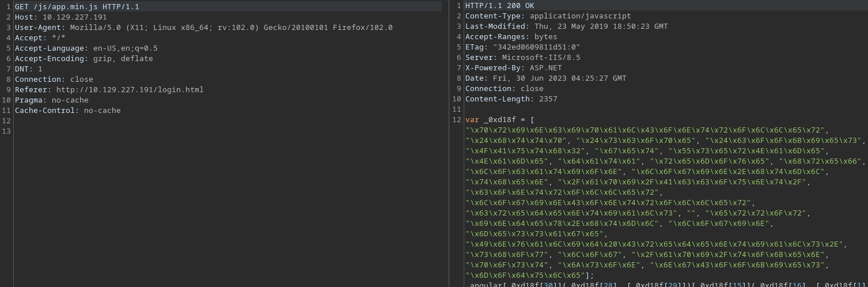Click the Content-Type application/javascript header

coord(548,16)
